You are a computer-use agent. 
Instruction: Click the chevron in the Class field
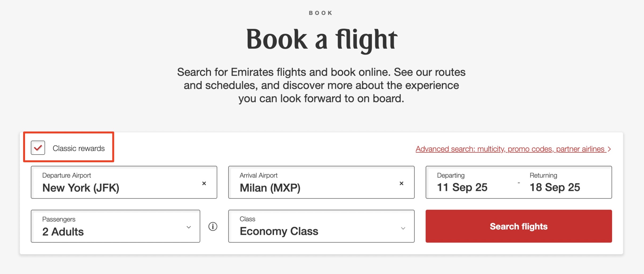[403, 228]
